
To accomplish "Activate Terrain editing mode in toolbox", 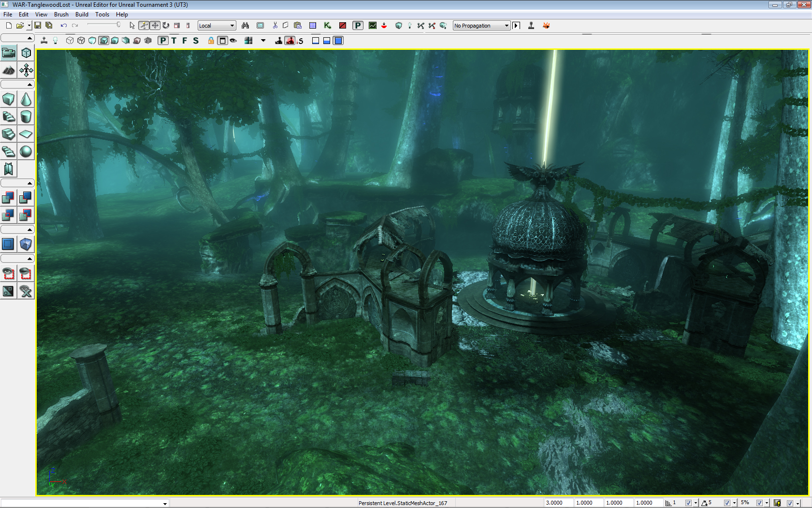I will click(9, 70).
